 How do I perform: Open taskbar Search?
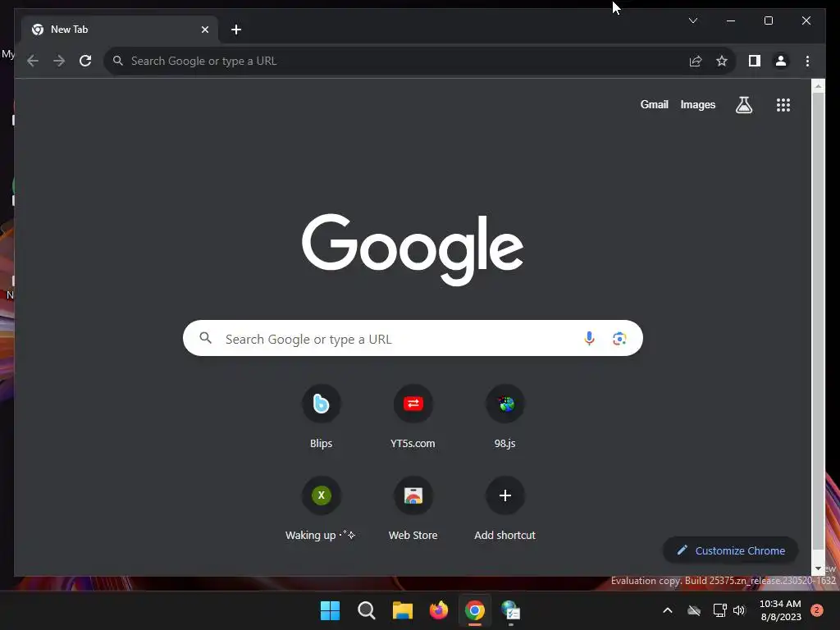click(367, 610)
